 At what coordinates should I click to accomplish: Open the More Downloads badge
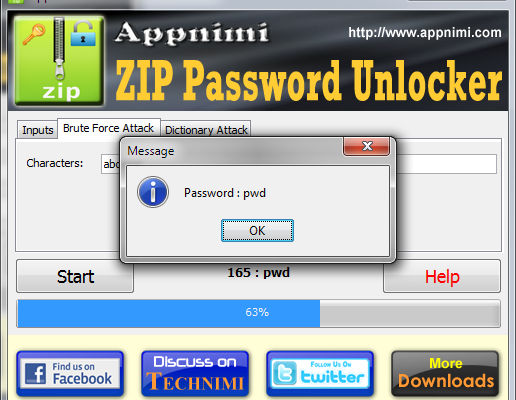(x=445, y=373)
